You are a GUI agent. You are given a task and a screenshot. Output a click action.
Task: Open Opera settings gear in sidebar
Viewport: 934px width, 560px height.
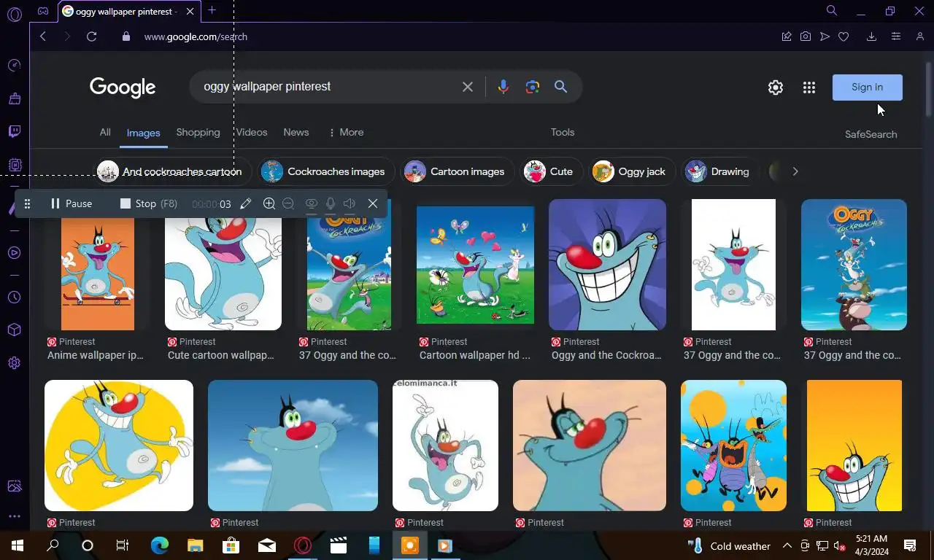tap(14, 363)
